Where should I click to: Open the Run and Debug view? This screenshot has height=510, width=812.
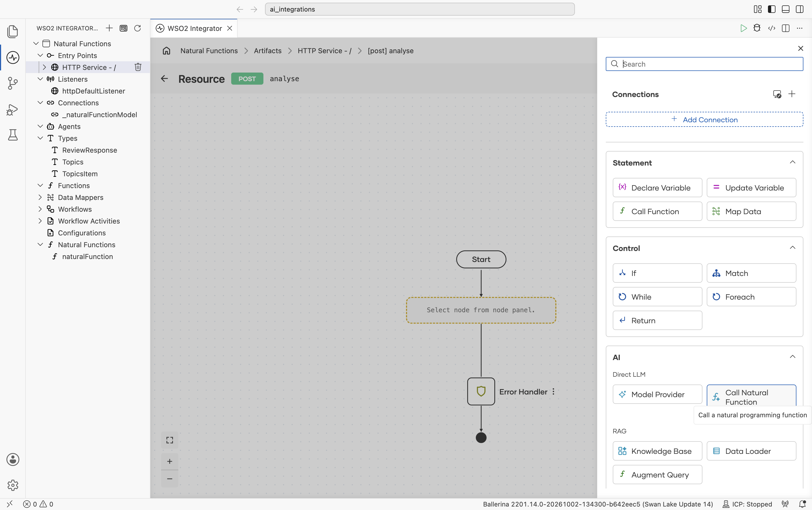pyautogui.click(x=12, y=109)
